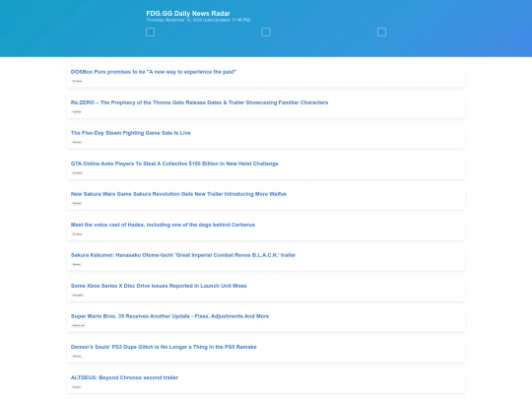
Task: Click the FDG.GG Daily News Radar title
Action: 188,13
